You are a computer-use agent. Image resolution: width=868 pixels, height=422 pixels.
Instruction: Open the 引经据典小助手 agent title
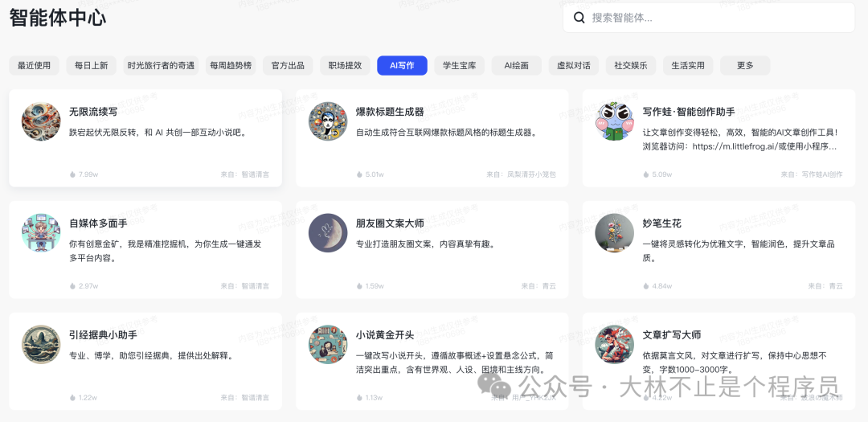coord(103,335)
